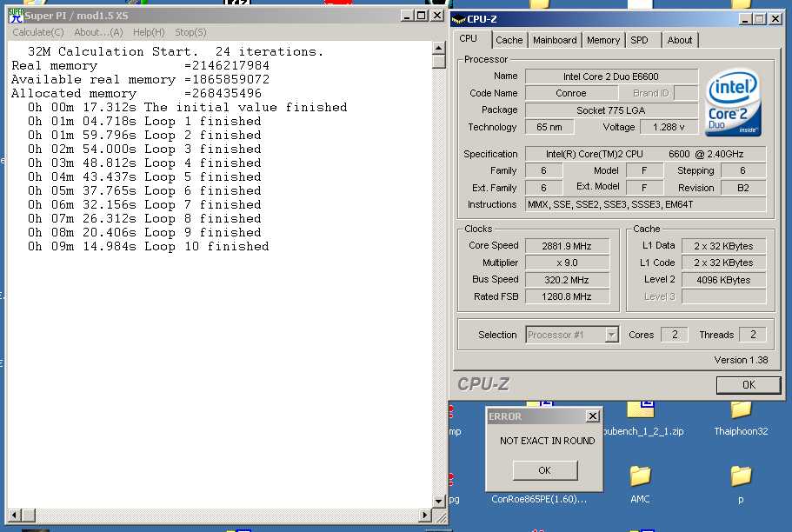Click Super PI horizontal scrollbar left arrow
The image size is (792, 532).
(x=15, y=515)
